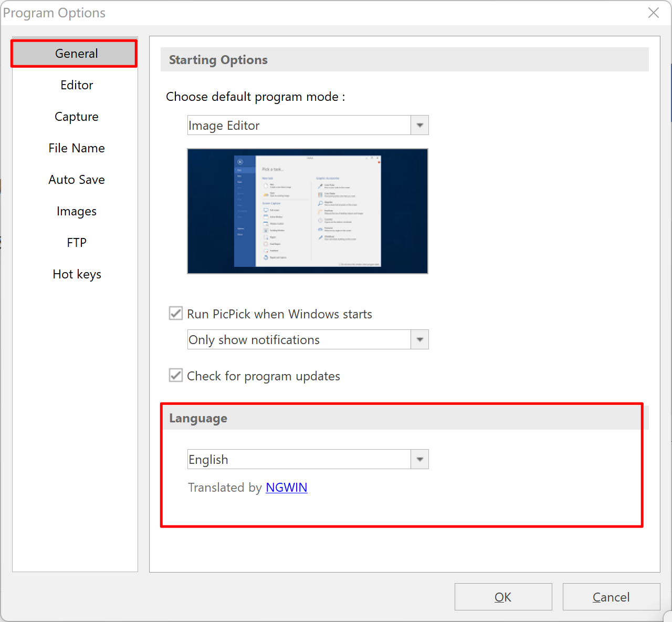Screen dimensions: 672x622
Task: Open the NGWIN translator link
Action: point(287,488)
